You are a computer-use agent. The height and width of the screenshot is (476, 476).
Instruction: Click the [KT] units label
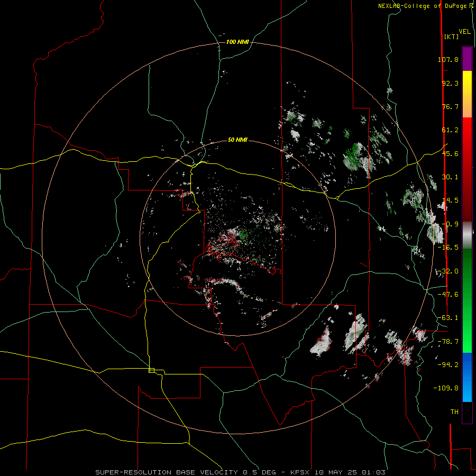tap(451, 36)
